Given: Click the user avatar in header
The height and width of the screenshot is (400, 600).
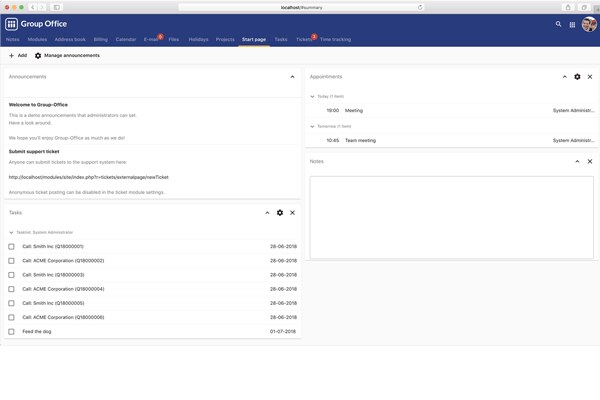Looking at the screenshot, I should click(588, 24).
